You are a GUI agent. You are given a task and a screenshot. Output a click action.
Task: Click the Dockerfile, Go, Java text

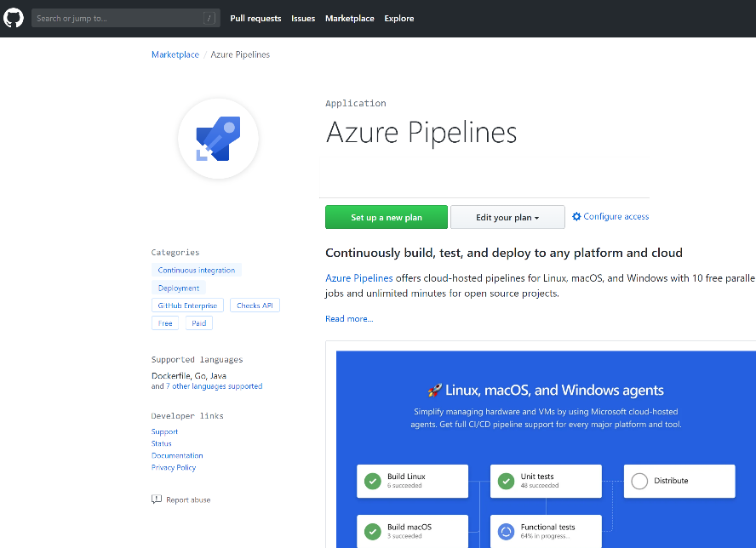point(188,375)
